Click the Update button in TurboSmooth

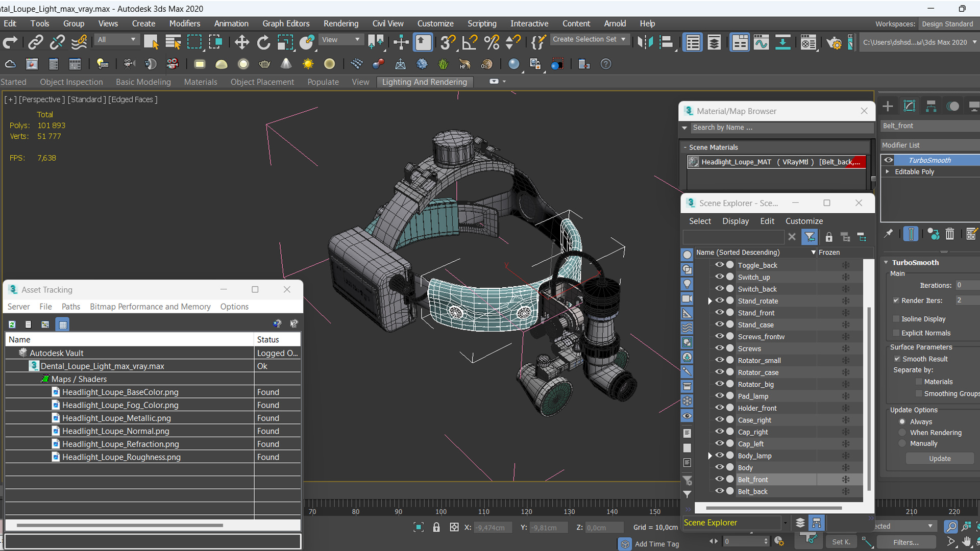[x=940, y=458]
